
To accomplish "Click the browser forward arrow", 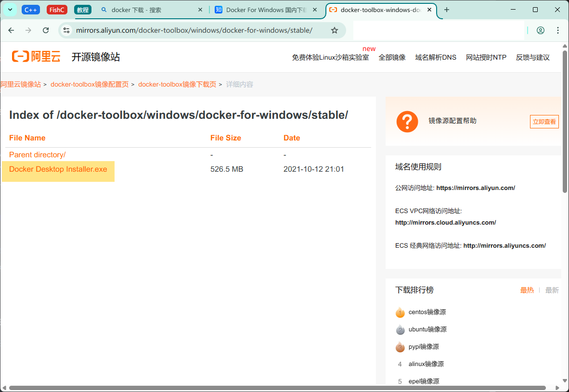I will pyautogui.click(x=28, y=30).
